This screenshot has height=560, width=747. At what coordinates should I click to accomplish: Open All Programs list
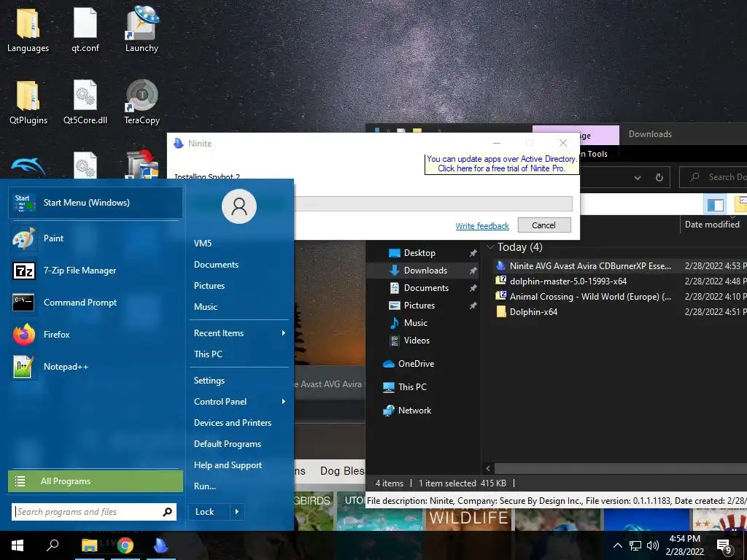pos(95,481)
